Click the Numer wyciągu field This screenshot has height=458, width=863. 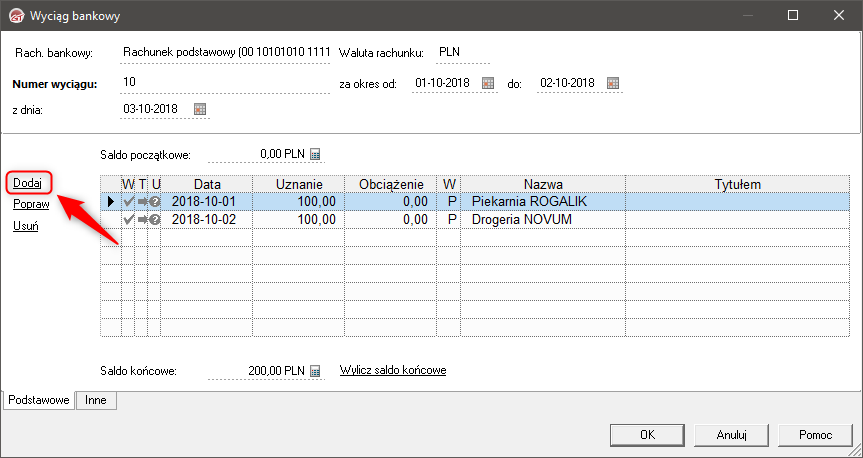(226, 83)
